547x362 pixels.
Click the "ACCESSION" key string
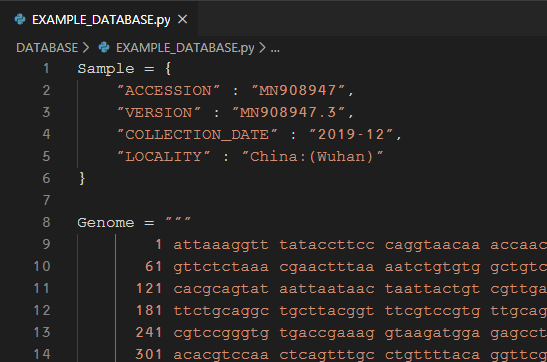click(x=169, y=91)
